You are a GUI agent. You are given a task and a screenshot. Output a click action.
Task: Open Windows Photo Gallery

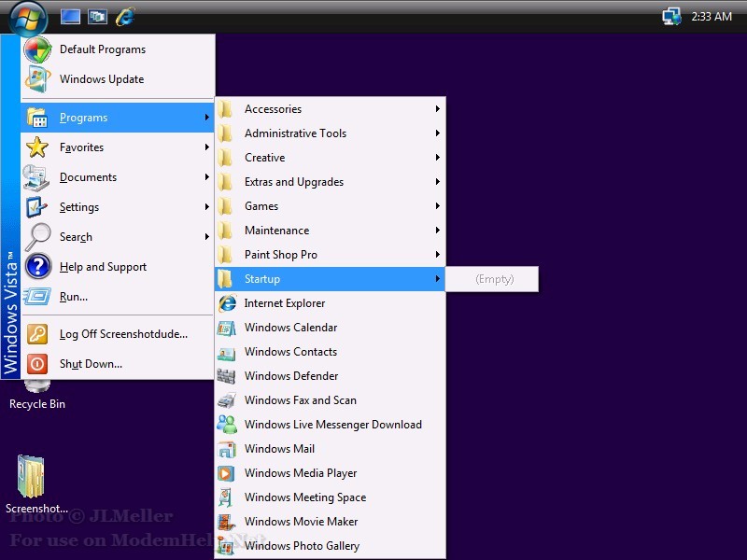coord(302,546)
